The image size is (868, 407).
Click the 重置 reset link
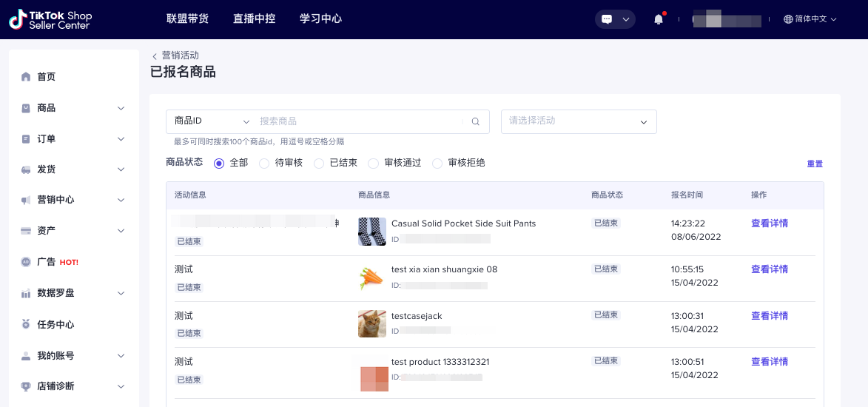coord(814,164)
